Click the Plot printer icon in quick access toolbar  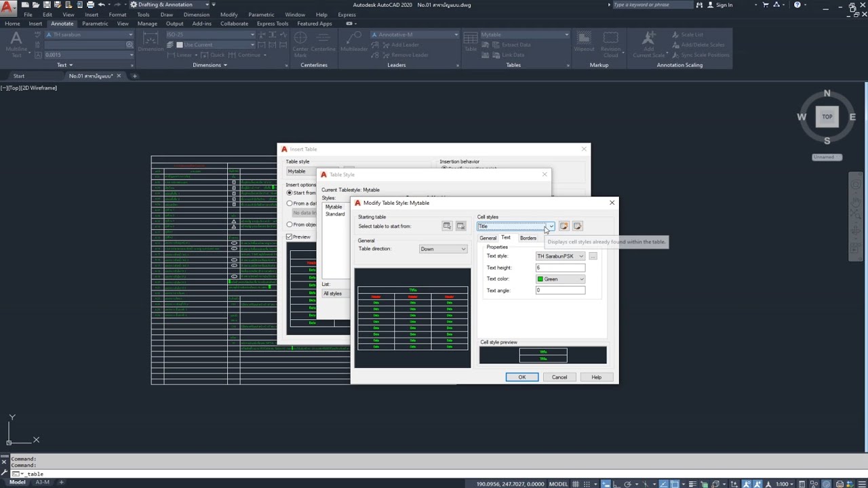pyautogui.click(x=90, y=5)
